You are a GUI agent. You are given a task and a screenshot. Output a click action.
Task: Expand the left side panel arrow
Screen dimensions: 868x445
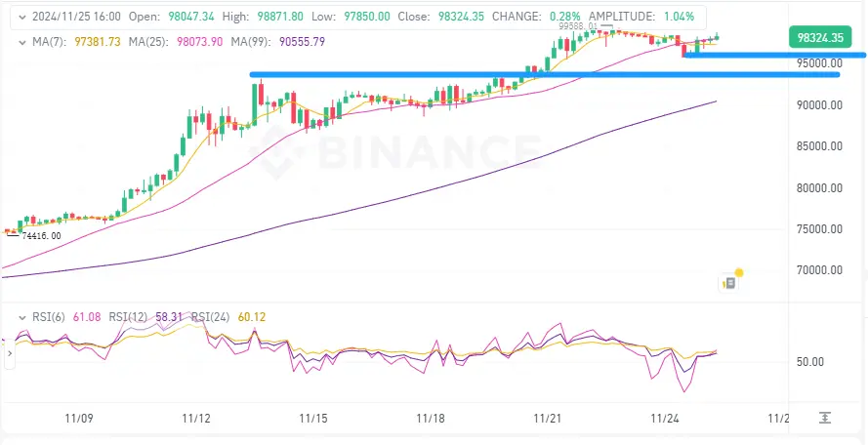(9, 358)
